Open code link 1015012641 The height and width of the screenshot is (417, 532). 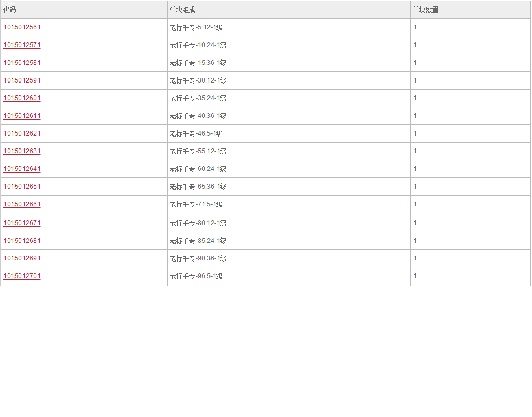click(x=22, y=169)
